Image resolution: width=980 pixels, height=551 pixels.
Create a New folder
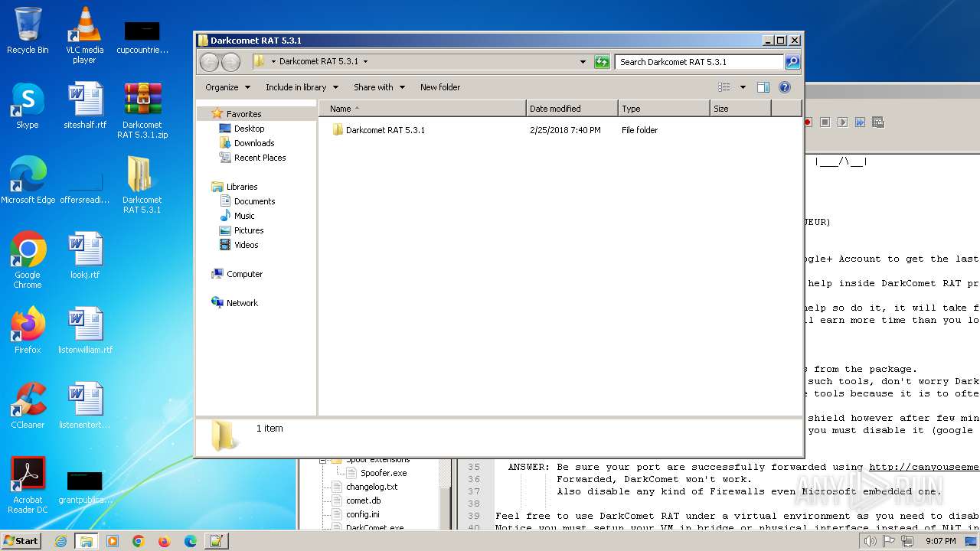440,87
